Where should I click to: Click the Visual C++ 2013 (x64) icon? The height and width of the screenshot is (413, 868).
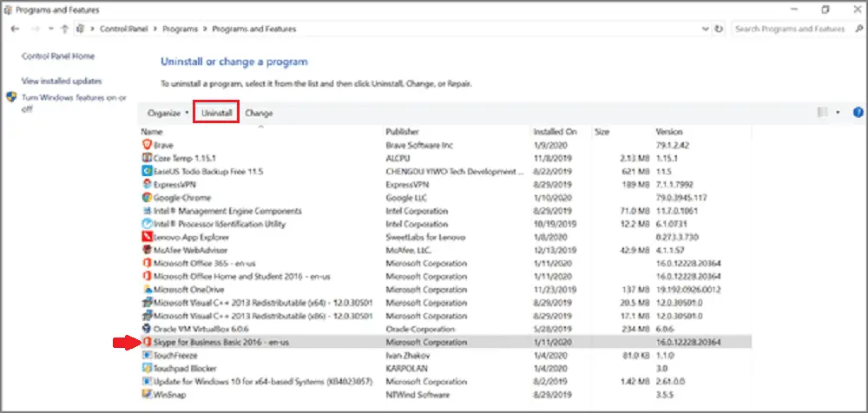147,302
